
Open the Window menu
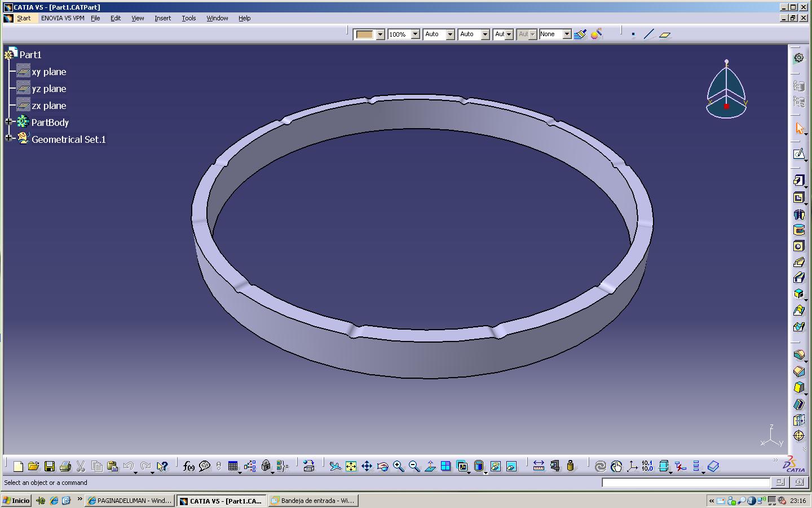coord(217,18)
